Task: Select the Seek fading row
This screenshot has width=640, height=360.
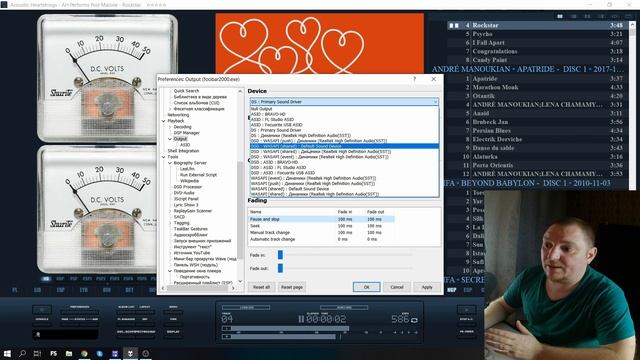Action: click(x=322, y=226)
